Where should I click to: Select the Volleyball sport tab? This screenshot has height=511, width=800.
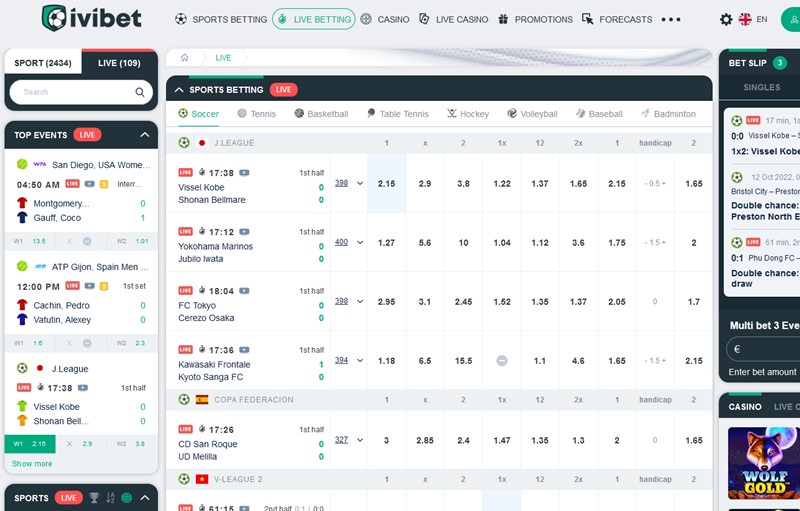click(x=532, y=114)
